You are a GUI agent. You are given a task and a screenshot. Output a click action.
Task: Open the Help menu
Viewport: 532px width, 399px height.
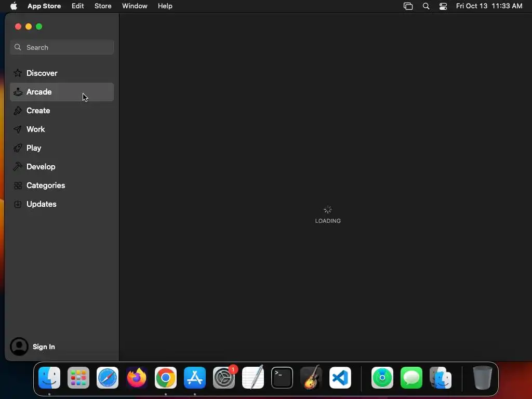point(165,6)
